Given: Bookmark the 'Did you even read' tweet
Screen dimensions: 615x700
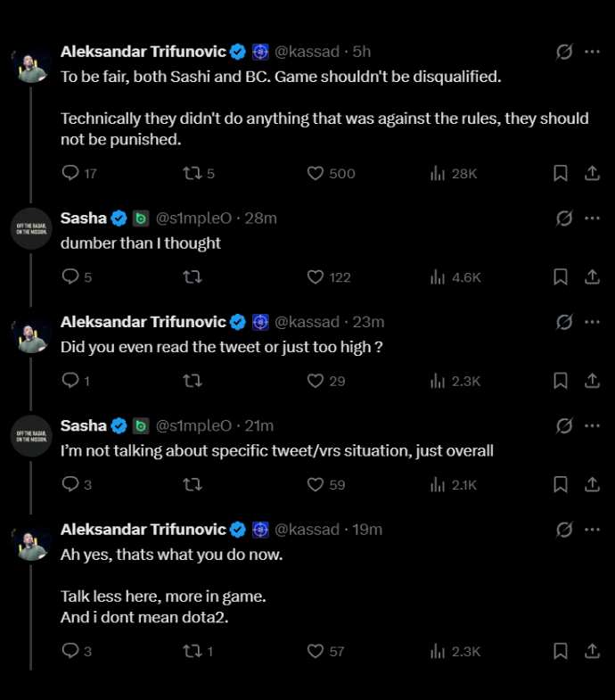Looking at the screenshot, I should click(x=560, y=381).
